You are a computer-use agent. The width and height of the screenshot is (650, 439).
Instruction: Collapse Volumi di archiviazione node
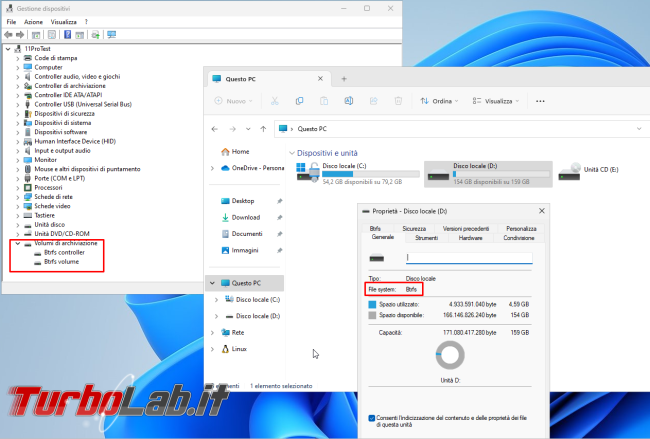point(17,244)
